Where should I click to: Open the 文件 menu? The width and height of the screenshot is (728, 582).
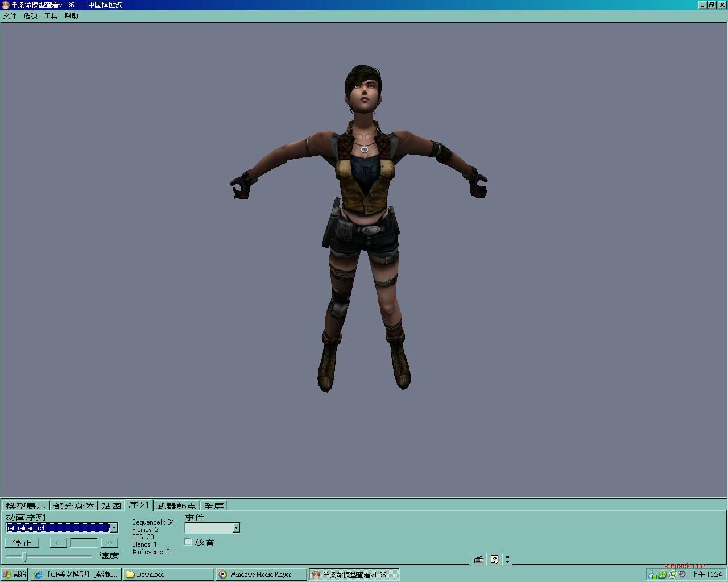pyautogui.click(x=10, y=16)
